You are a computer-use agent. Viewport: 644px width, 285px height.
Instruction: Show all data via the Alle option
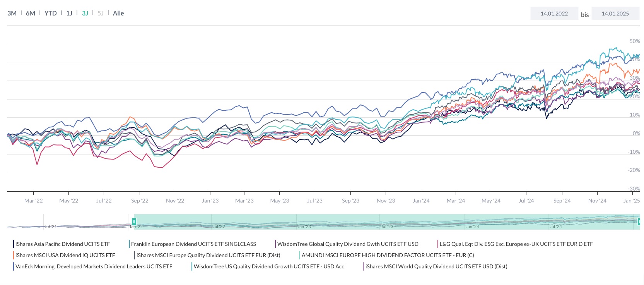(x=119, y=13)
